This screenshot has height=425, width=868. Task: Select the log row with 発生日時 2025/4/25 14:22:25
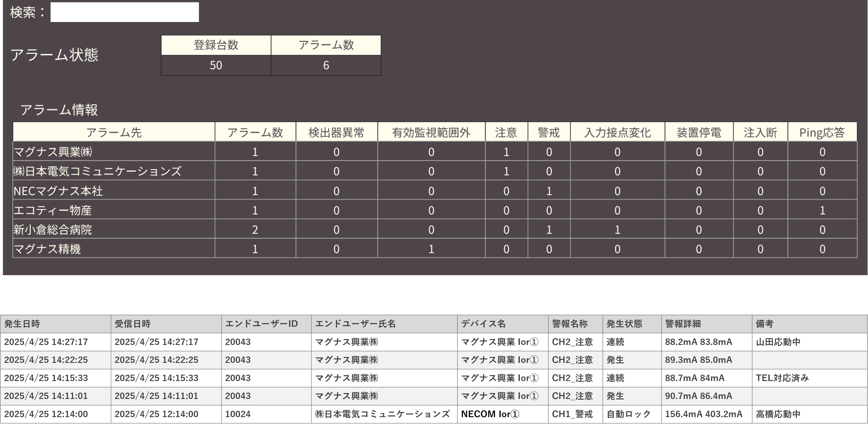pos(434,360)
